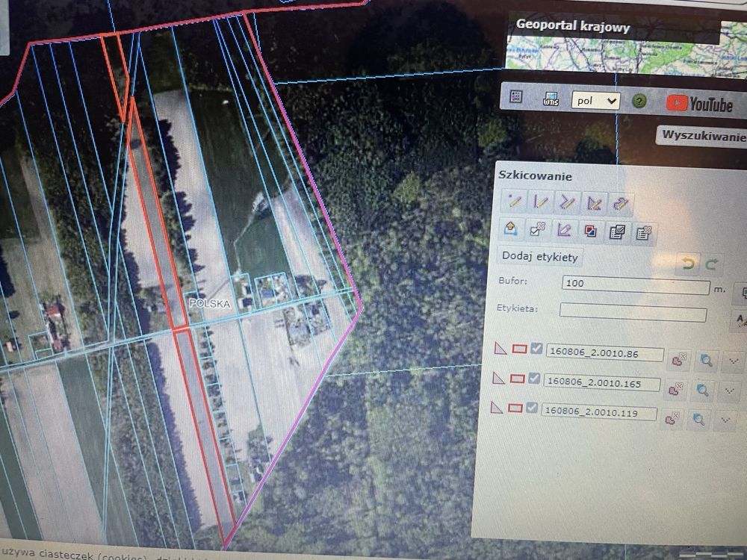The height and width of the screenshot is (560, 747).
Task: Click the label text style A icon
Action: tap(740, 320)
